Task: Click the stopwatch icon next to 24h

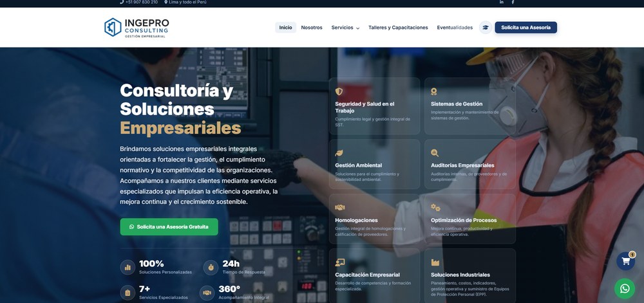Action: [211, 268]
